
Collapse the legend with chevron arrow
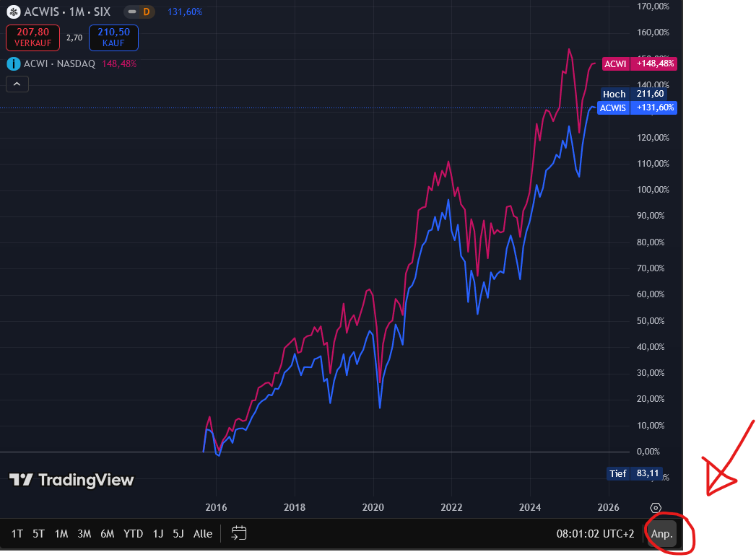(17, 84)
